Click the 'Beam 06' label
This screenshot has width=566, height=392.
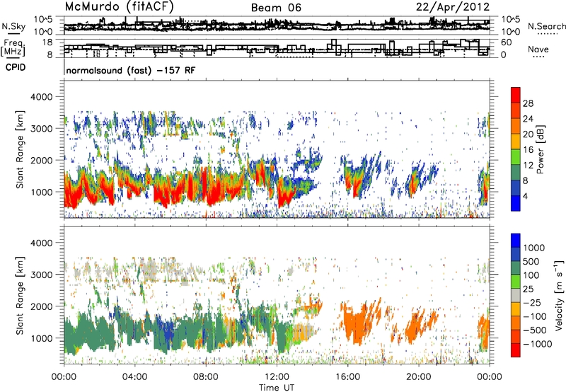point(276,8)
